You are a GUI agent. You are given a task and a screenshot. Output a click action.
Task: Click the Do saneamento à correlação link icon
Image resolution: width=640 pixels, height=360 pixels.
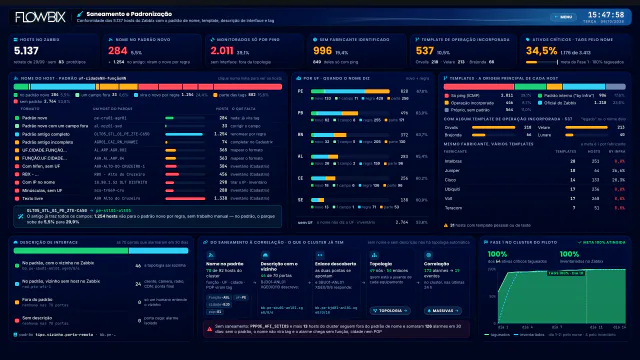tap(205, 242)
